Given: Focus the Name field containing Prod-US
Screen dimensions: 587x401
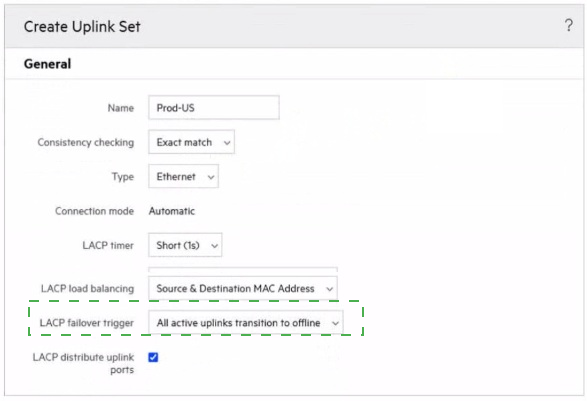Looking at the screenshot, I should (x=214, y=108).
